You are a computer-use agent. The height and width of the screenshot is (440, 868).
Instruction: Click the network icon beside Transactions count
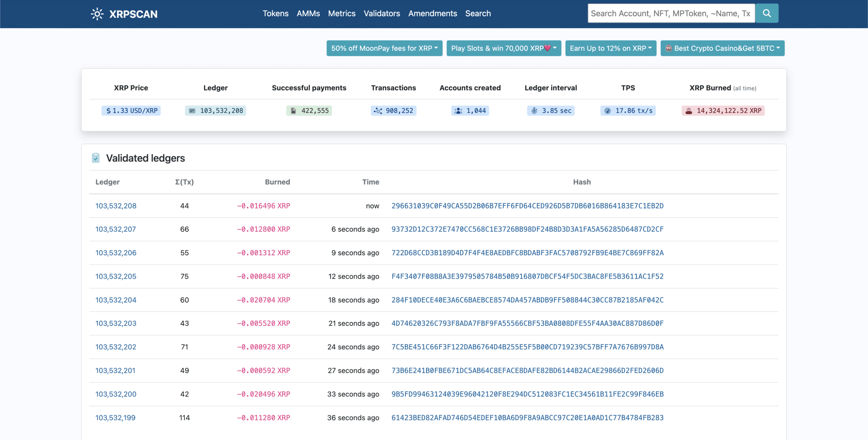(377, 111)
